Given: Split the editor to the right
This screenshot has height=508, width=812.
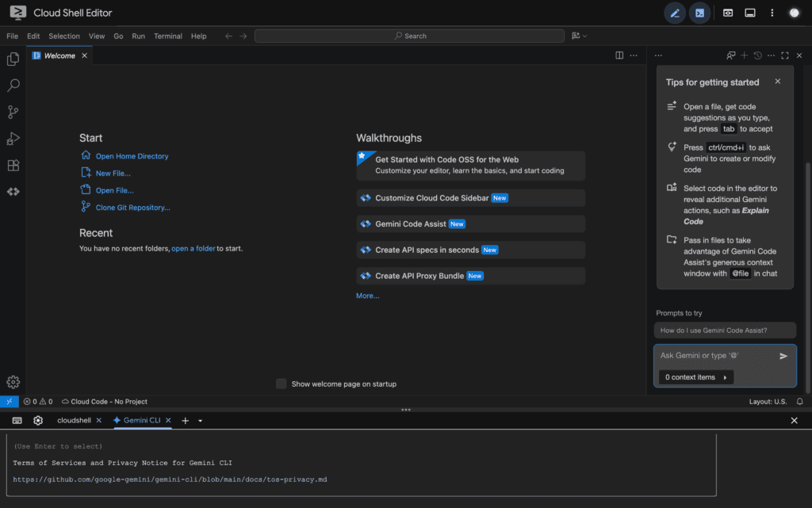Looking at the screenshot, I should pos(619,55).
